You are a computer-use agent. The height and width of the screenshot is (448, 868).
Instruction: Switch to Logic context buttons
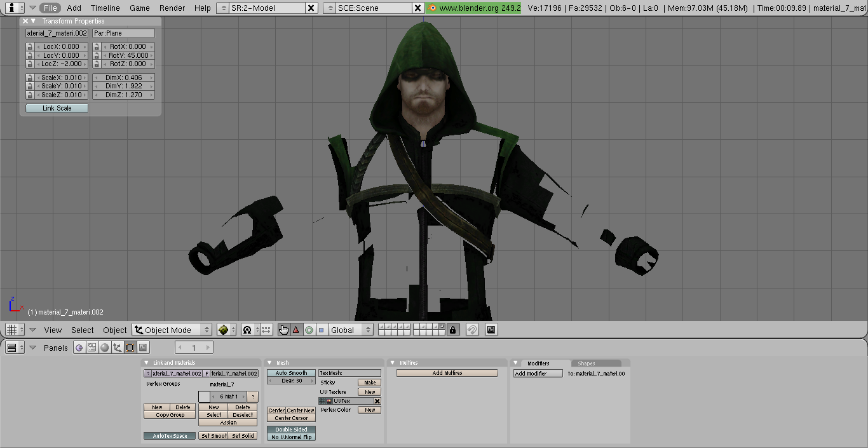tap(79, 348)
